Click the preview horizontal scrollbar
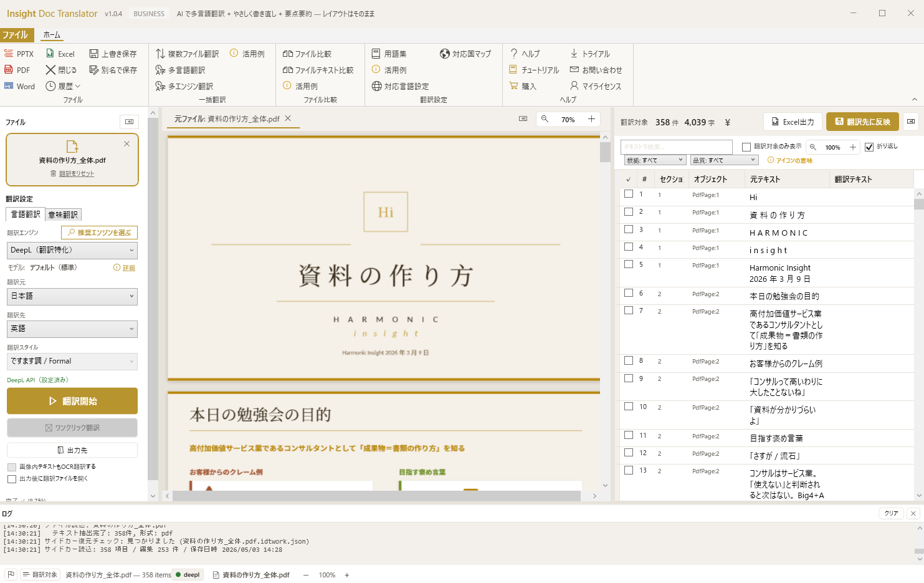This screenshot has height=583, width=924. [x=376, y=496]
